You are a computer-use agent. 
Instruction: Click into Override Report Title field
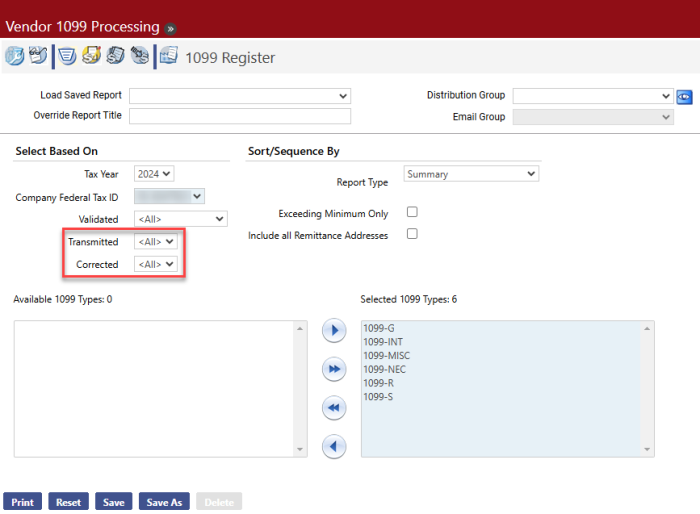(x=240, y=116)
